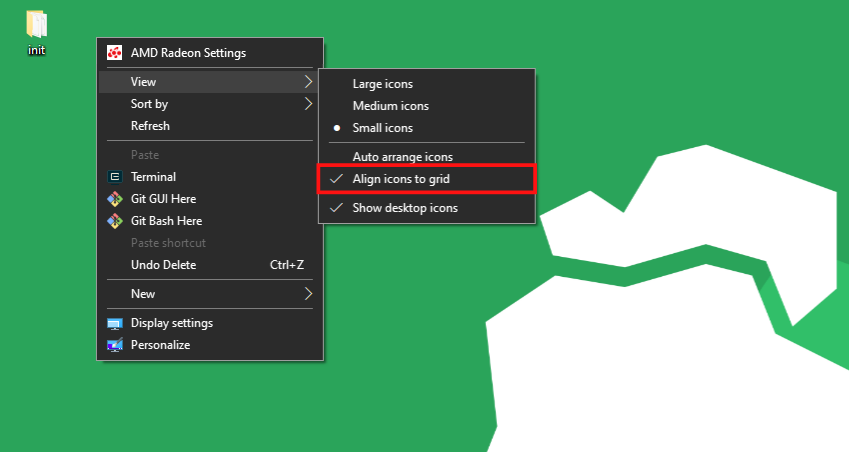Click the init folder name label

click(x=36, y=50)
